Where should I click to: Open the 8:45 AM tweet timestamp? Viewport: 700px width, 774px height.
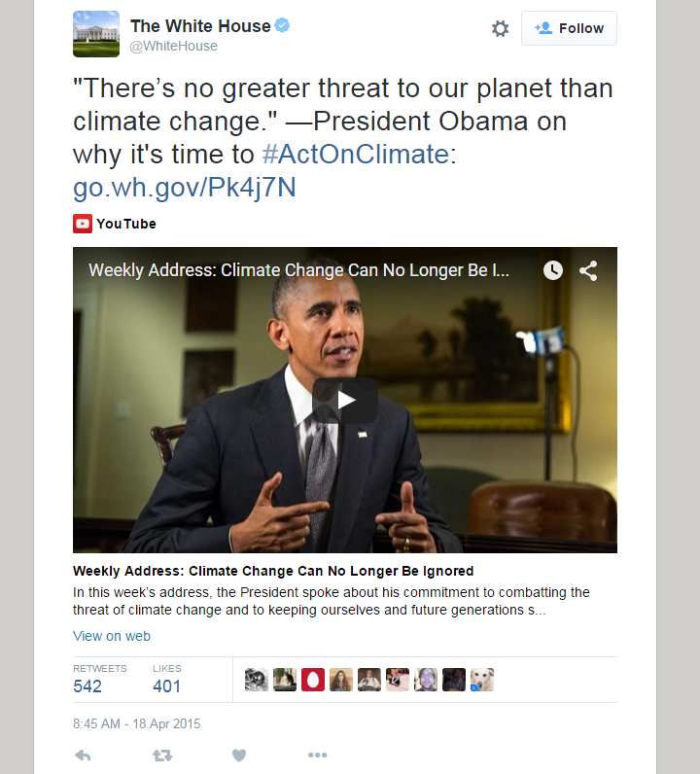(x=137, y=723)
